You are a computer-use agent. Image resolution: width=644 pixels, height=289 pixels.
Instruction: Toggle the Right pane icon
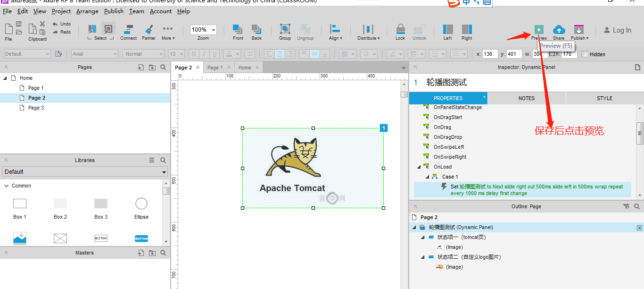[x=467, y=29]
